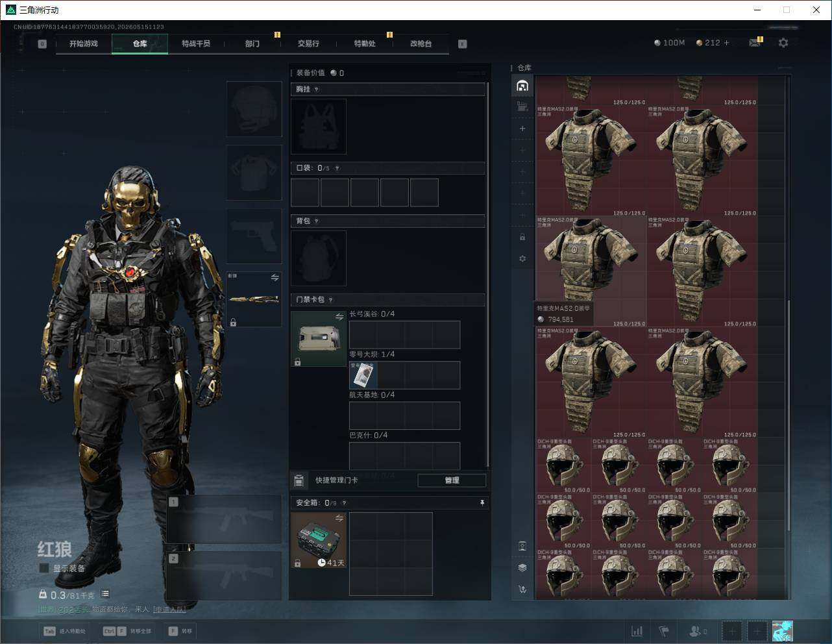Click the quick keycard management icon
Image resolution: width=832 pixels, height=644 pixels.
point(299,480)
